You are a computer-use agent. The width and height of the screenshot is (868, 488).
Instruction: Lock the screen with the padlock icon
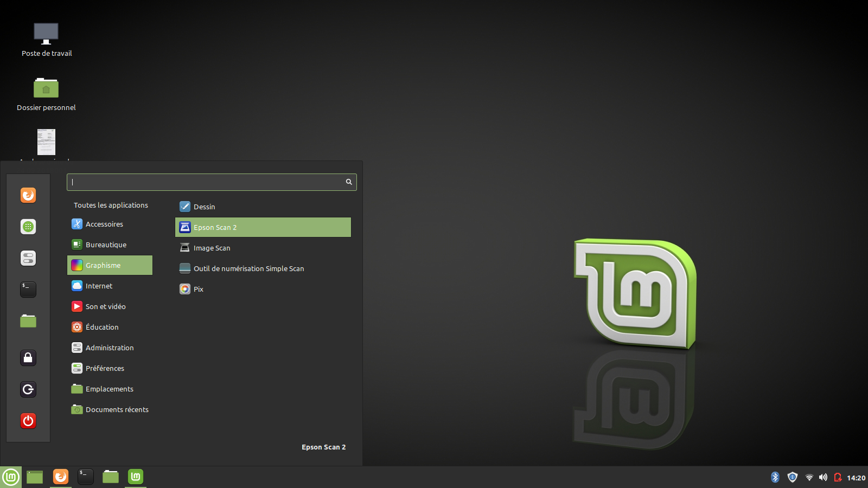28,358
